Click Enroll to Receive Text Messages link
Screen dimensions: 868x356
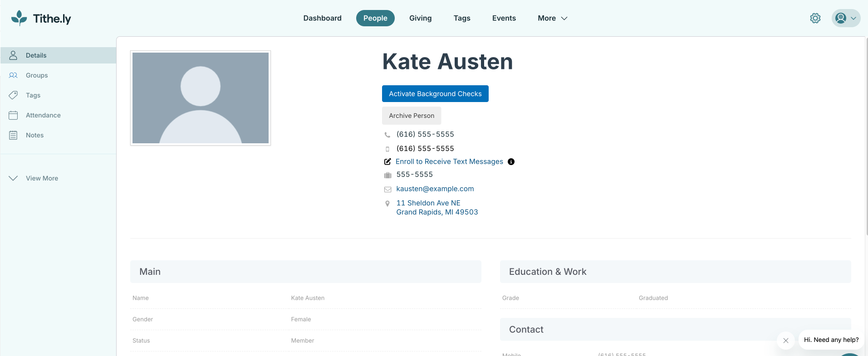449,161
